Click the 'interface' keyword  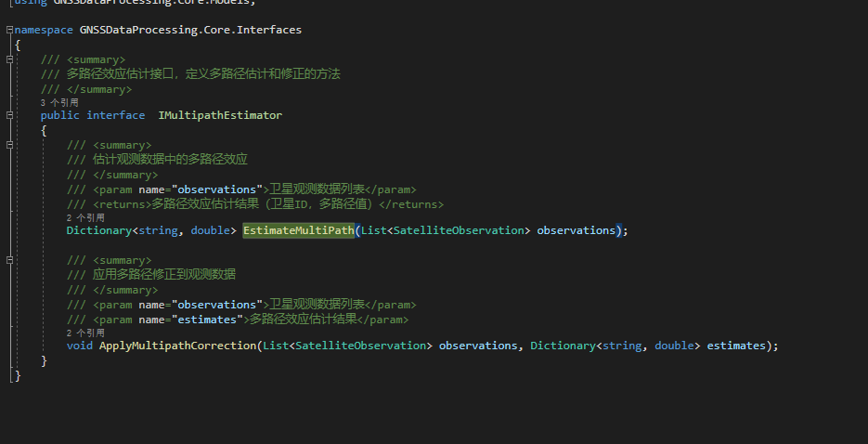click(116, 115)
